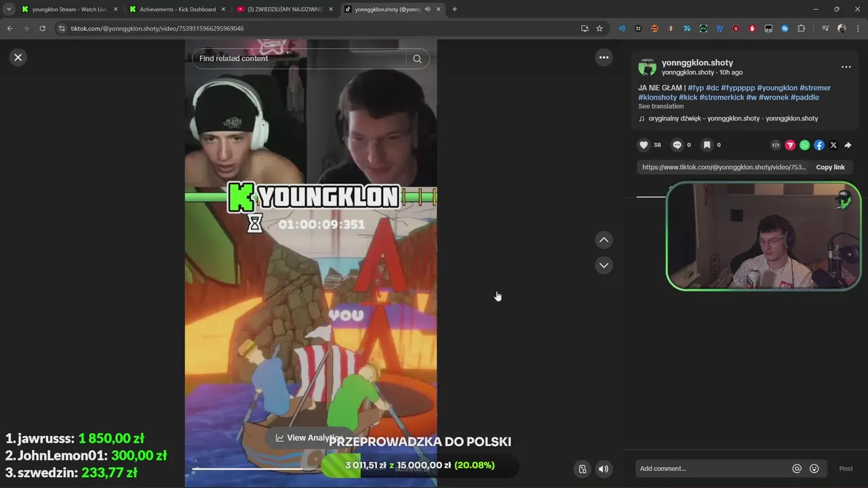Like the video with the heart icon

pos(644,145)
